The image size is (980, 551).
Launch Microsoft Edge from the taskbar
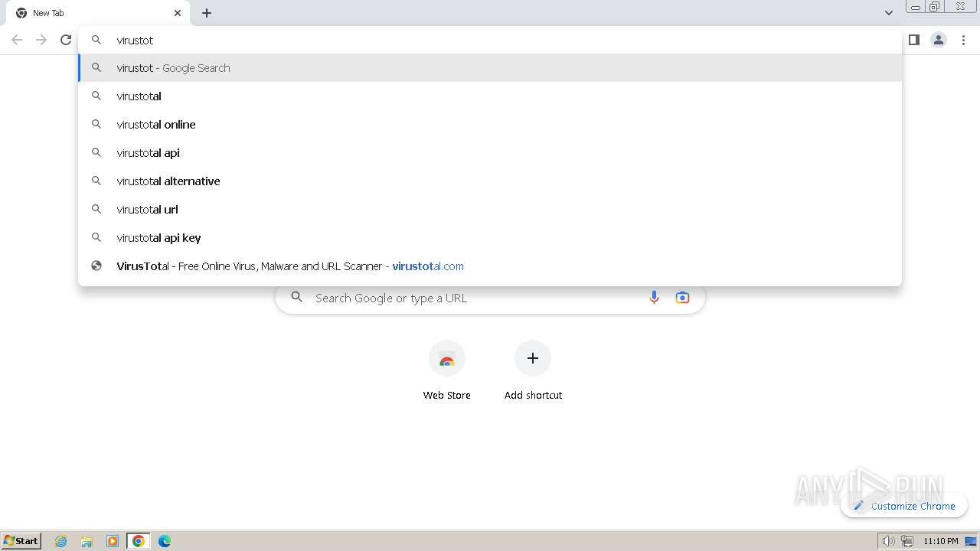165,541
